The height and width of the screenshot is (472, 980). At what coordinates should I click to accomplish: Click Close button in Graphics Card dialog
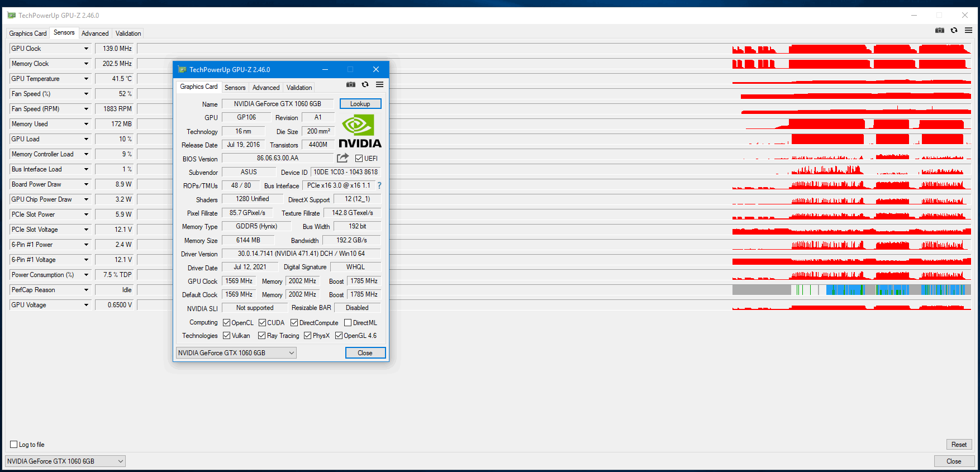pyautogui.click(x=365, y=353)
